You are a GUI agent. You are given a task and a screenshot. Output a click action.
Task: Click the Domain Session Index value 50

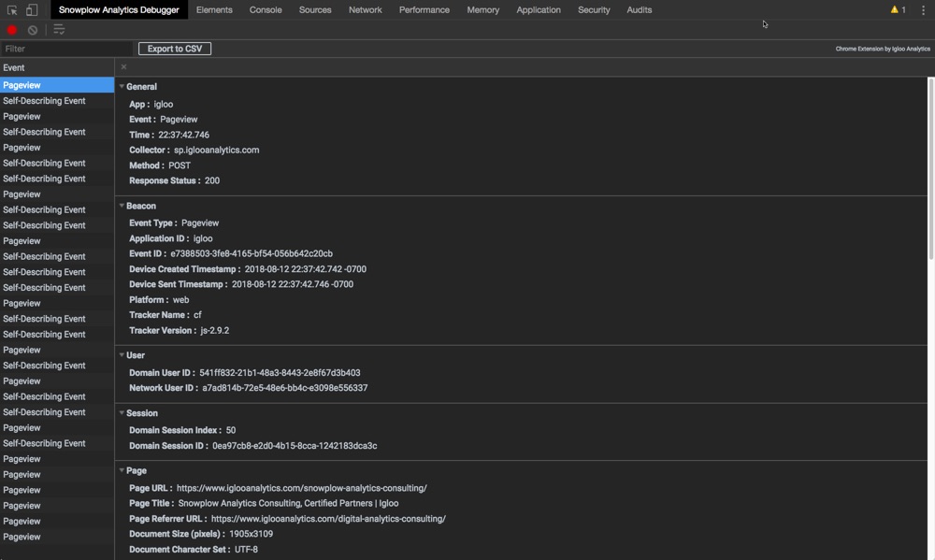pos(231,430)
